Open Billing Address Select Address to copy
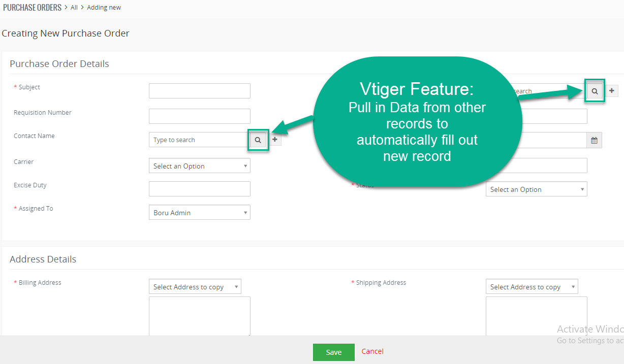The width and height of the screenshot is (624, 364). (x=195, y=287)
